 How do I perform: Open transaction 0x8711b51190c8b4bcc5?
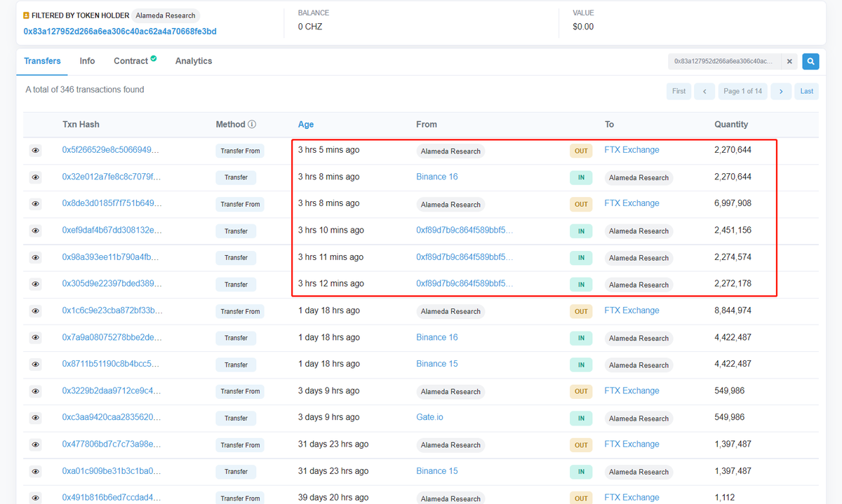[x=111, y=364]
